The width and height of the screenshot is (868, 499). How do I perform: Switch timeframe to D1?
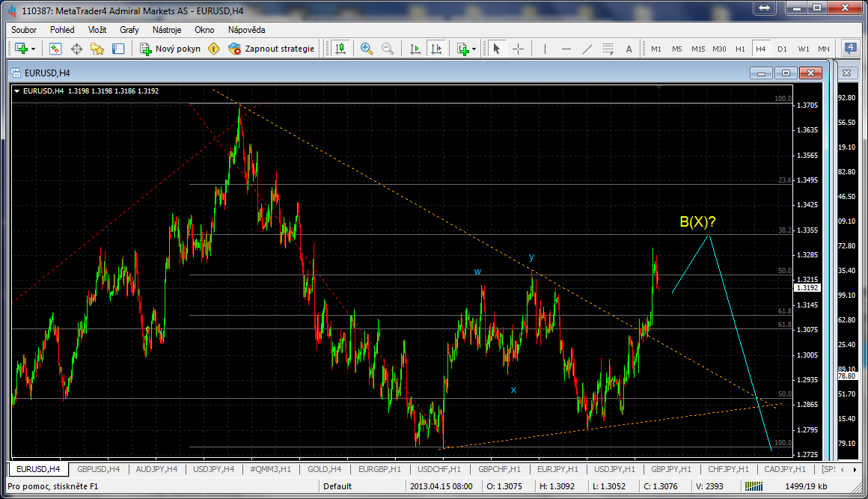782,49
